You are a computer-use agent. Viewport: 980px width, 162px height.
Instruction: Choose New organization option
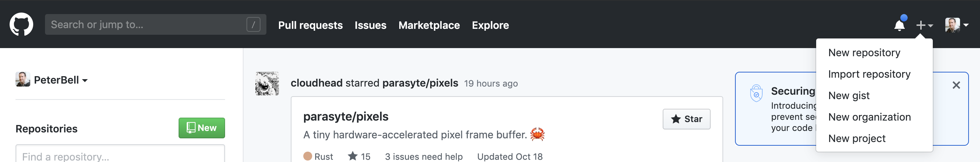pos(869,117)
